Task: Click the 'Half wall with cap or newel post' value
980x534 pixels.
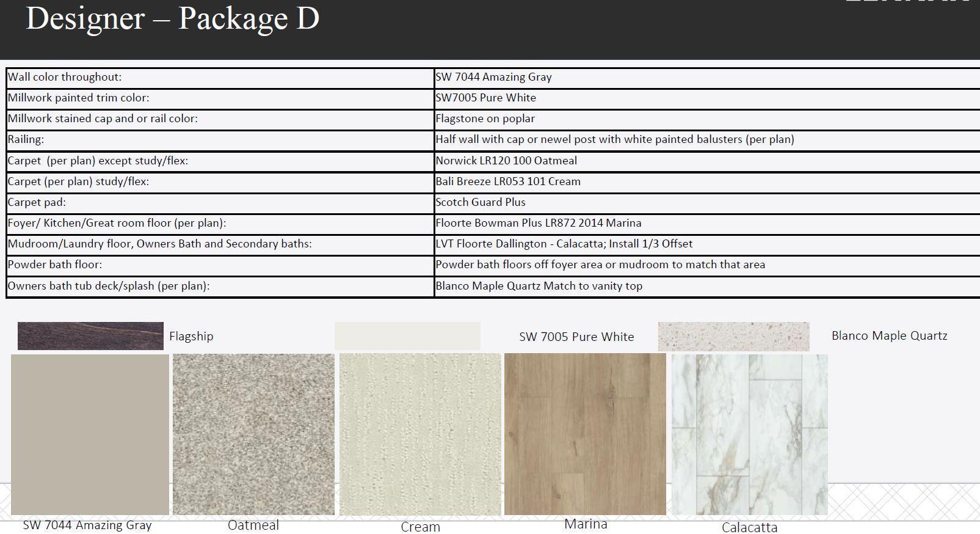Action: (x=615, y=139)
